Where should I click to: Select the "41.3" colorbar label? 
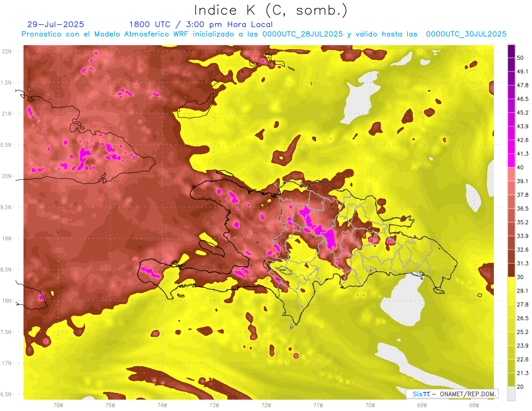523,154
